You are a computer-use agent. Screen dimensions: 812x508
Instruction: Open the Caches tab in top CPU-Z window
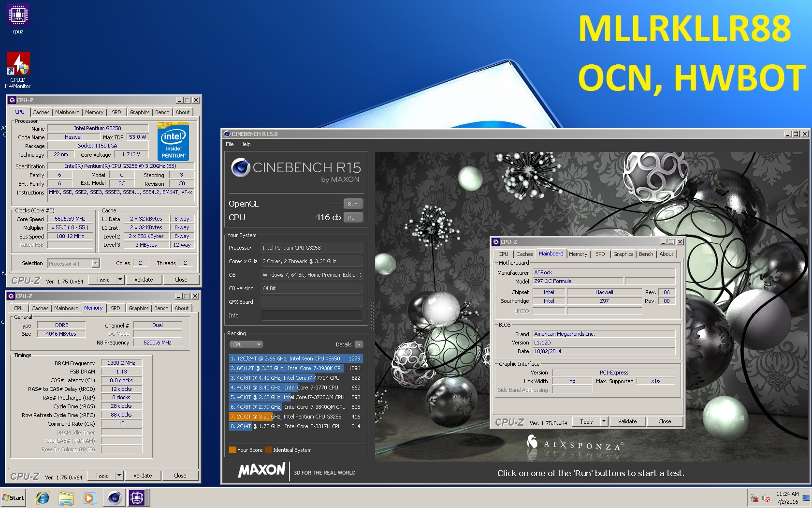point(41,112)
